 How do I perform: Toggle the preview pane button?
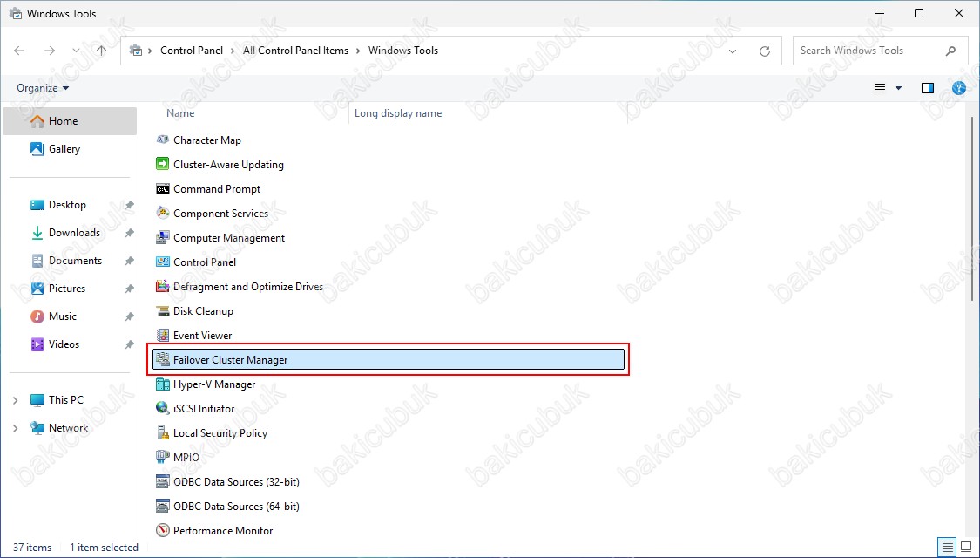pyautogui.click(x=928, y=88)
